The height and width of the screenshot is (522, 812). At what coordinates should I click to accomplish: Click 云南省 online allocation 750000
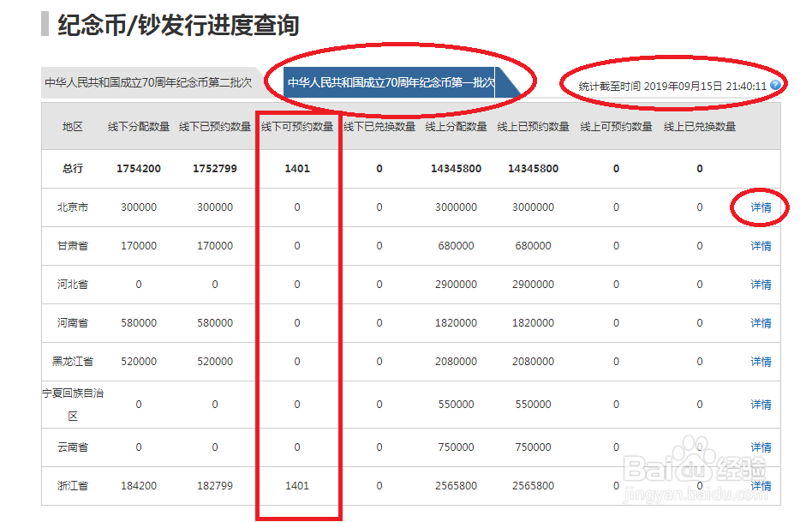click(457, 447)
